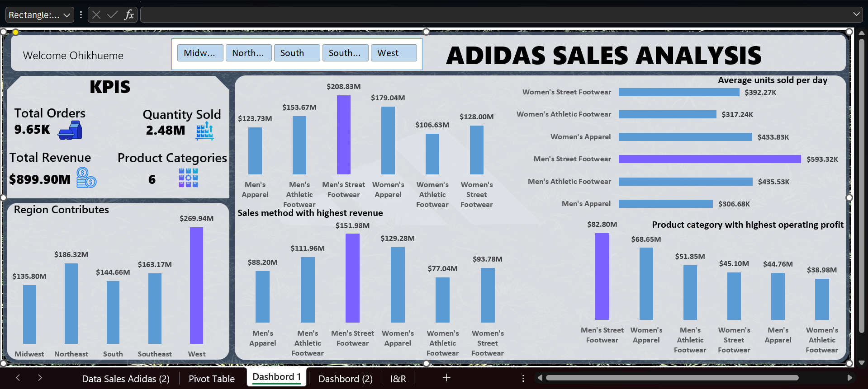868x389 pixels.
Task: Click the $82.80M operating profit bar
Action: 602,277
